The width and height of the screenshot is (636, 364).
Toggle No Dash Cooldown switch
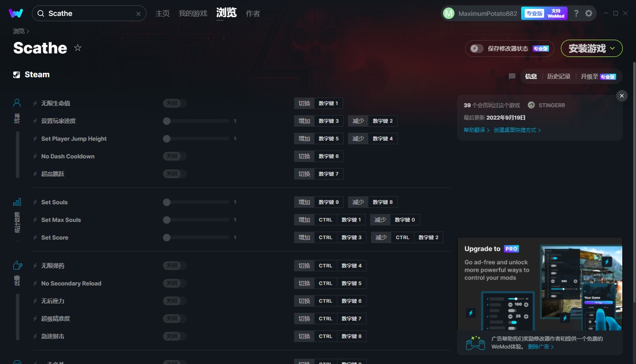pyautogui.click(x=174, y=156)
